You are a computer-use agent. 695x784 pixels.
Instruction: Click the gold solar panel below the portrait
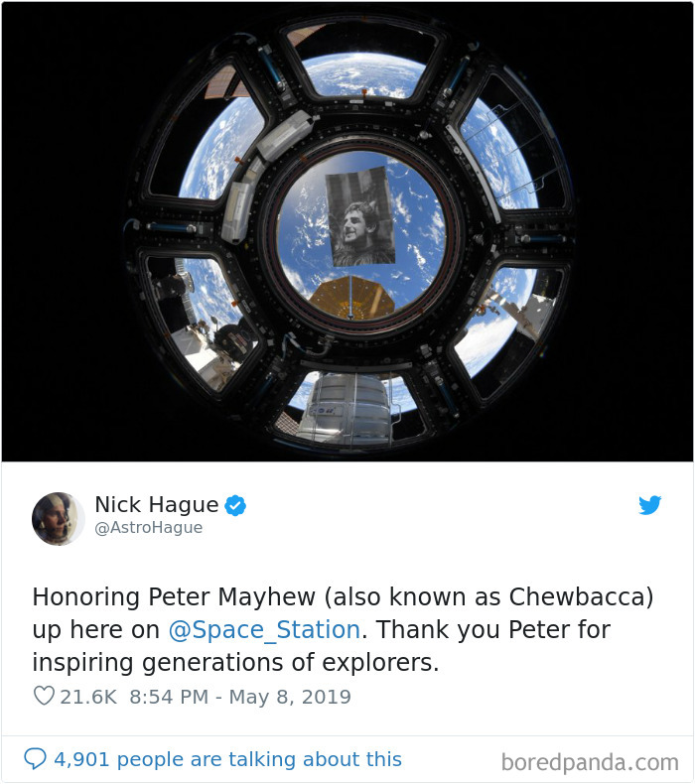coord(351,297)
